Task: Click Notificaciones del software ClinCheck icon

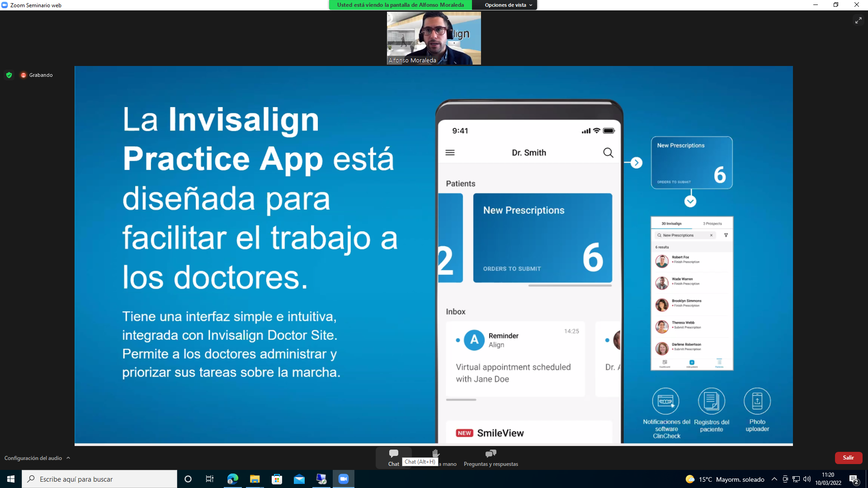Action: click(665, 401)
